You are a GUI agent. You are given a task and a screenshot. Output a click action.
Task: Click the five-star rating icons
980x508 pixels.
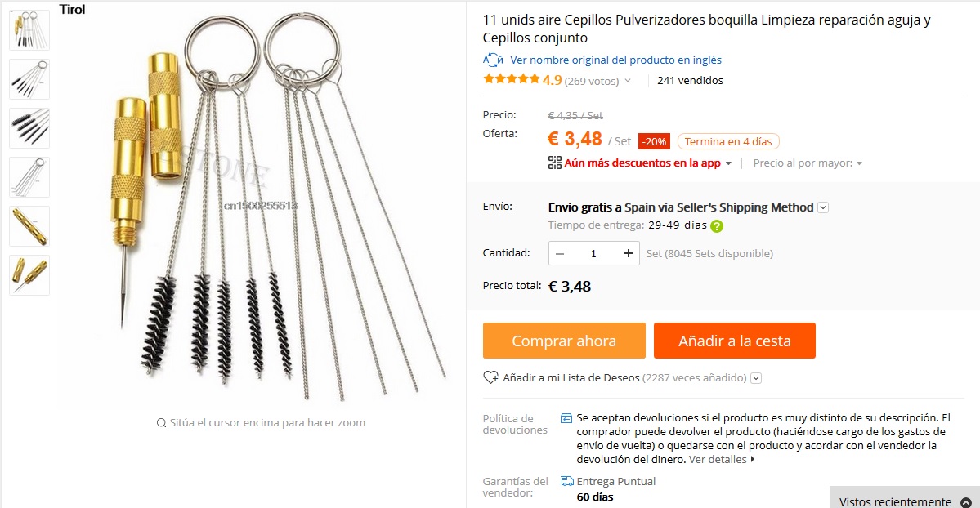(x=511, y=78)
